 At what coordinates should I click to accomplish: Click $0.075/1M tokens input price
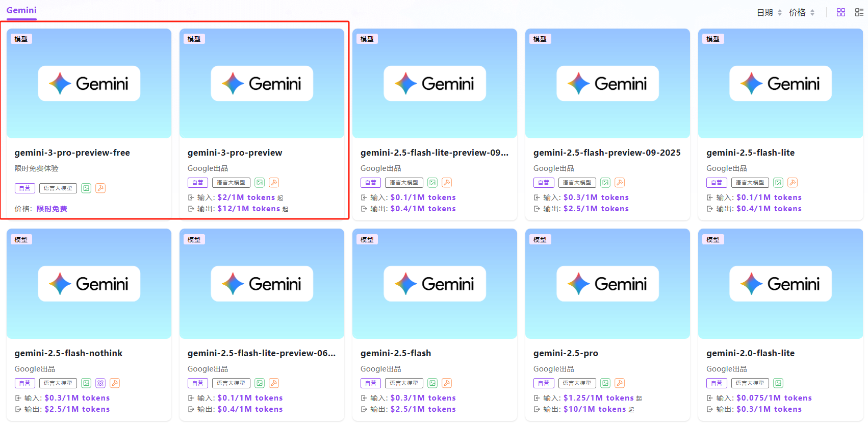pyautogui.click(x=774, y=398)
